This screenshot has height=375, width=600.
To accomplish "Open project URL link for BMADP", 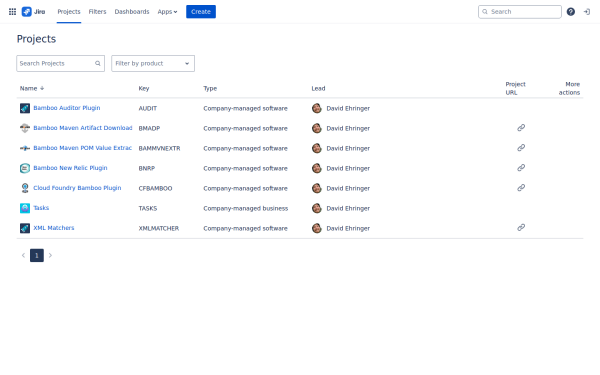I will [521, 128].
